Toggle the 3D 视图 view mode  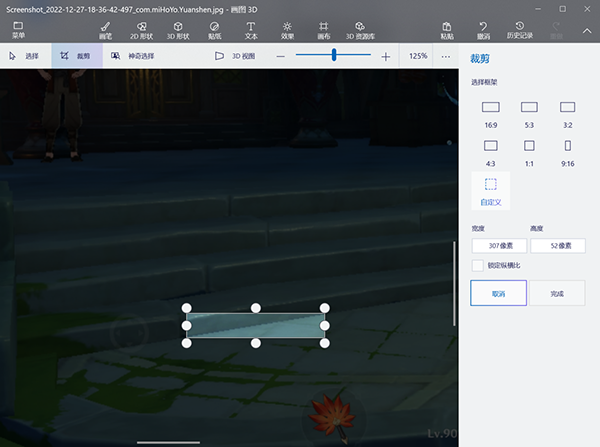[234, 56]
